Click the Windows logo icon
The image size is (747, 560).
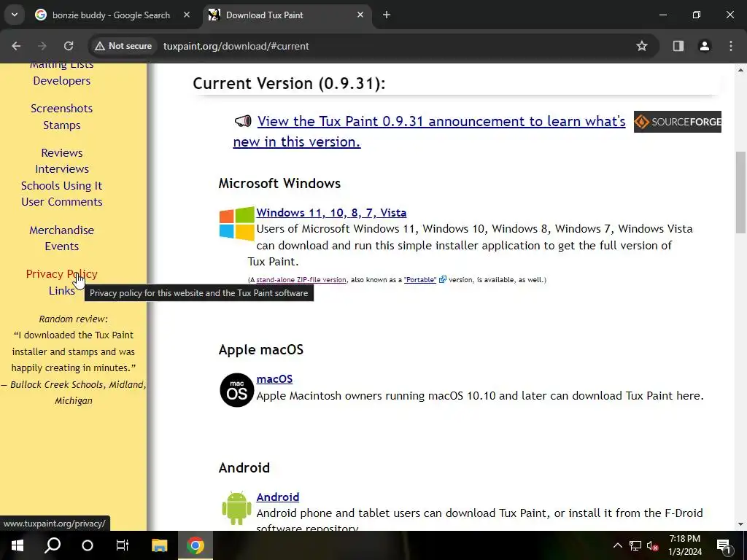click(237, 223)
